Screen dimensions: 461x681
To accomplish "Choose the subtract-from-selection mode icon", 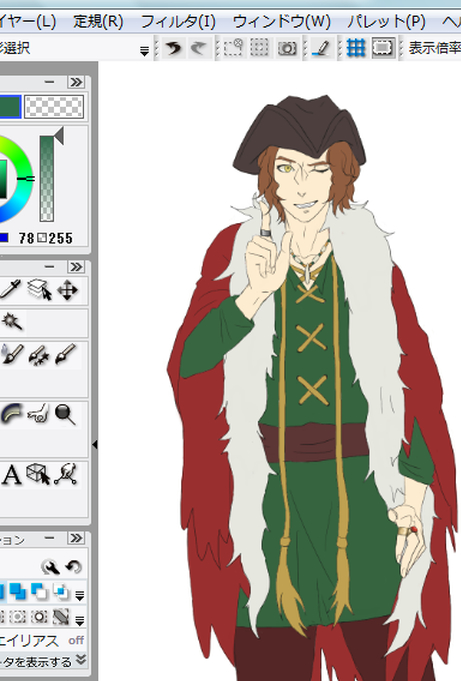I will [x=39, y=591].
